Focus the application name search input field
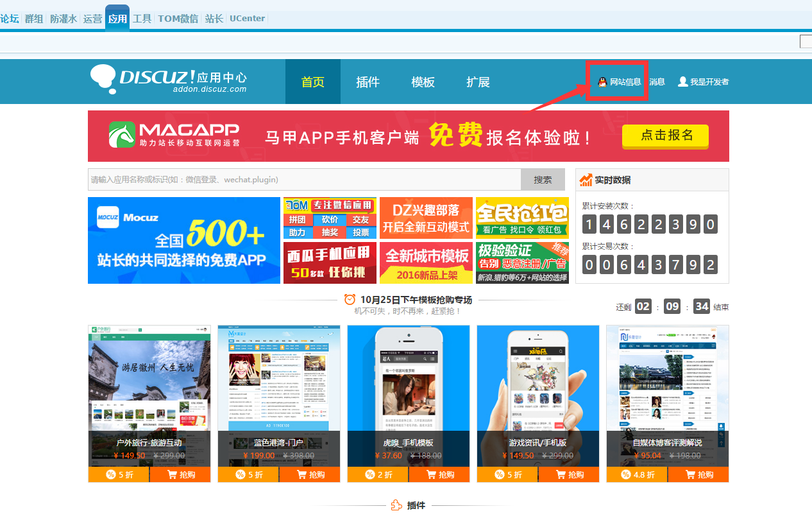 (x=304, y=180)
